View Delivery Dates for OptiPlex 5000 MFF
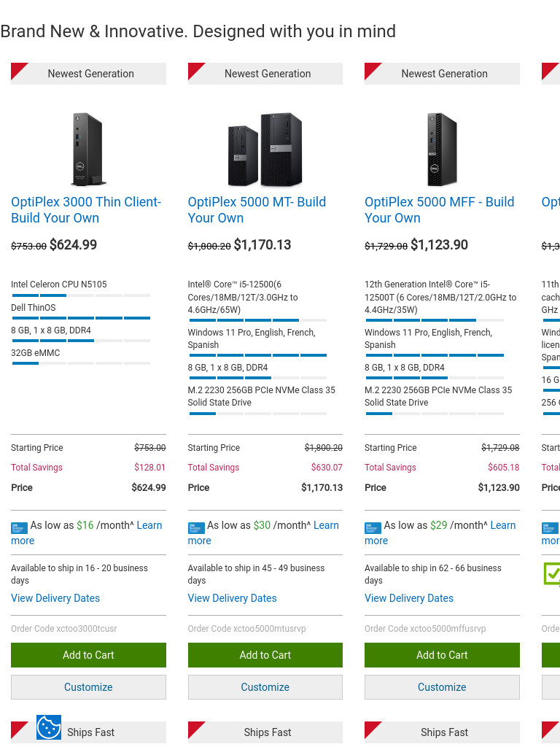This screenshot has height=747, width=560. [409, 598]
